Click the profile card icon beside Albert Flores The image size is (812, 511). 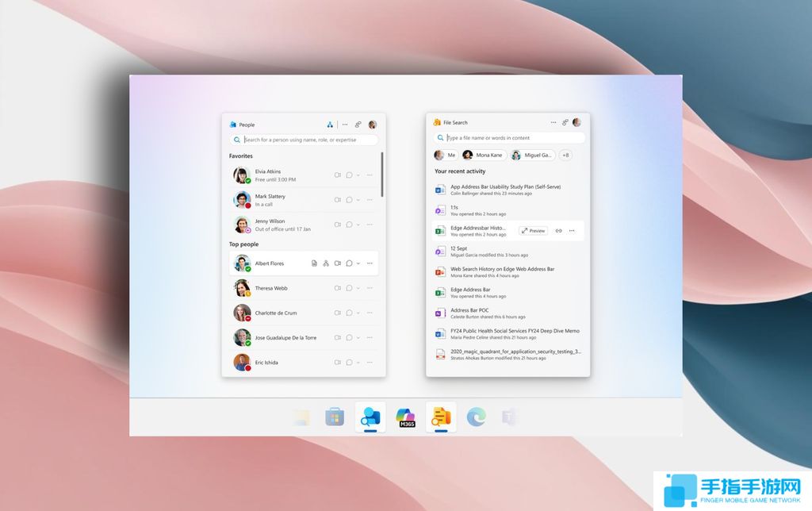click(x=313, y=263)
